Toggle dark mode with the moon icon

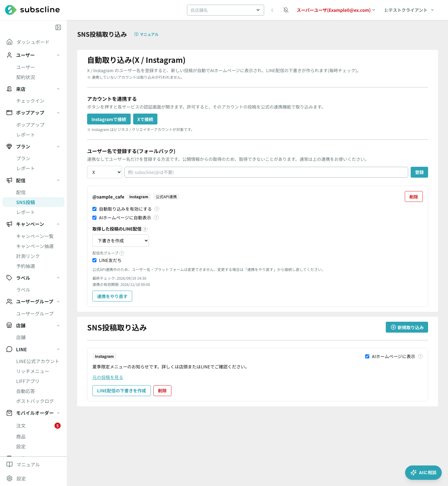272,10
